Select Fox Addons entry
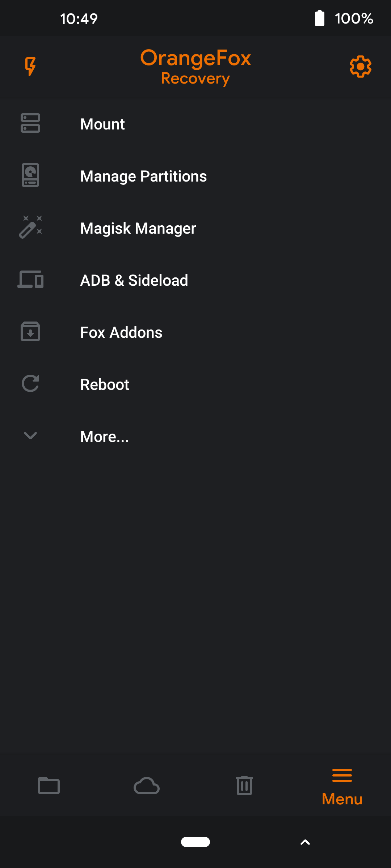The width and height of the screenshot is (391, 868). [x=121, y=332]
